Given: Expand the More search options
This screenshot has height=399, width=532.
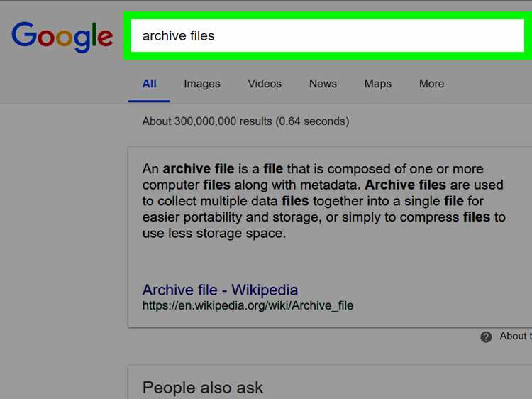Looking at the screenshot, I should pos(431,84).
